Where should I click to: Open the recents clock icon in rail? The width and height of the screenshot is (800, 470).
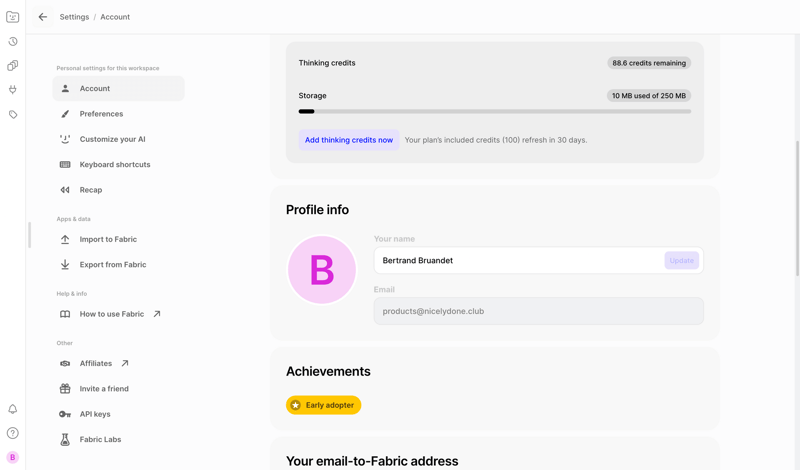(13, 42)
